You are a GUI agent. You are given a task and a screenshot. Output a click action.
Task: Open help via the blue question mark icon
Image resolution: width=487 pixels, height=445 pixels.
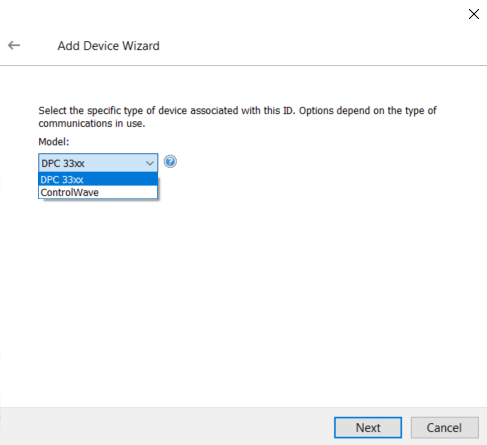point(170,162)
